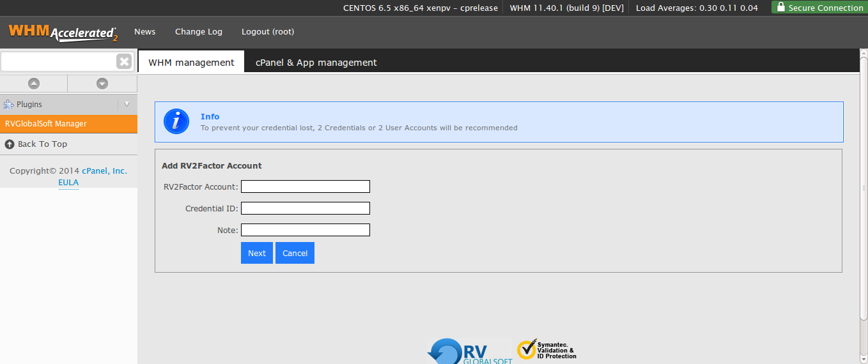Image resolution: width=868 pixels, height=364 pixels.
Task: Click the credential recommendation message text
Action: pos(359,128)
